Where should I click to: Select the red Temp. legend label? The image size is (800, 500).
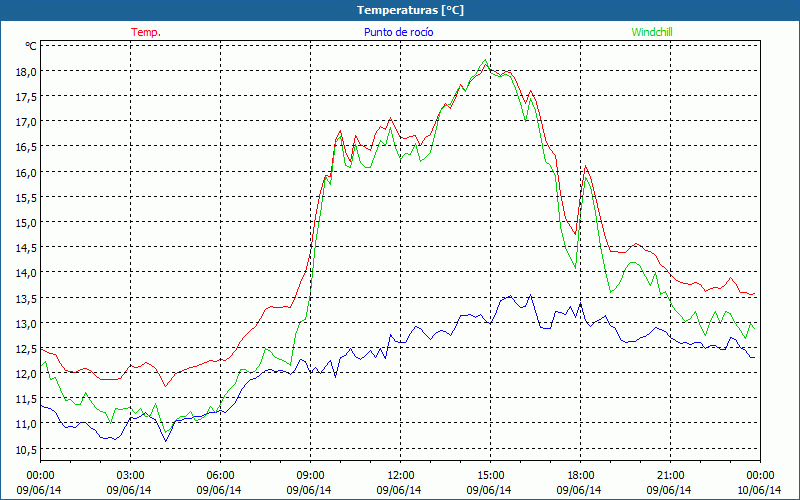146,32
